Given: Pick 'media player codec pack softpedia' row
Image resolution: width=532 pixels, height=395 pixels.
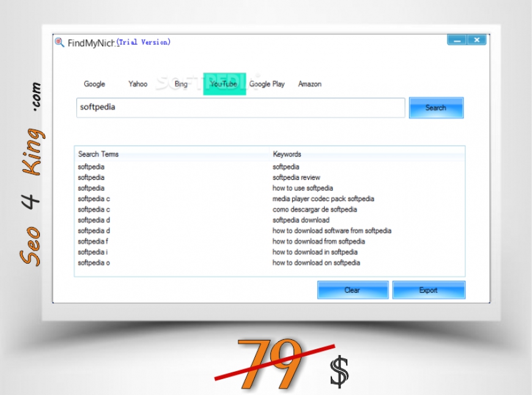Looking at the screenshot, I should click(x=323, y=199).
